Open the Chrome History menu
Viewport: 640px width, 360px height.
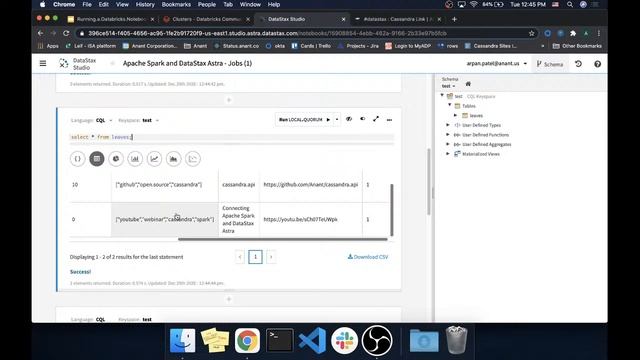coord(145,4)
